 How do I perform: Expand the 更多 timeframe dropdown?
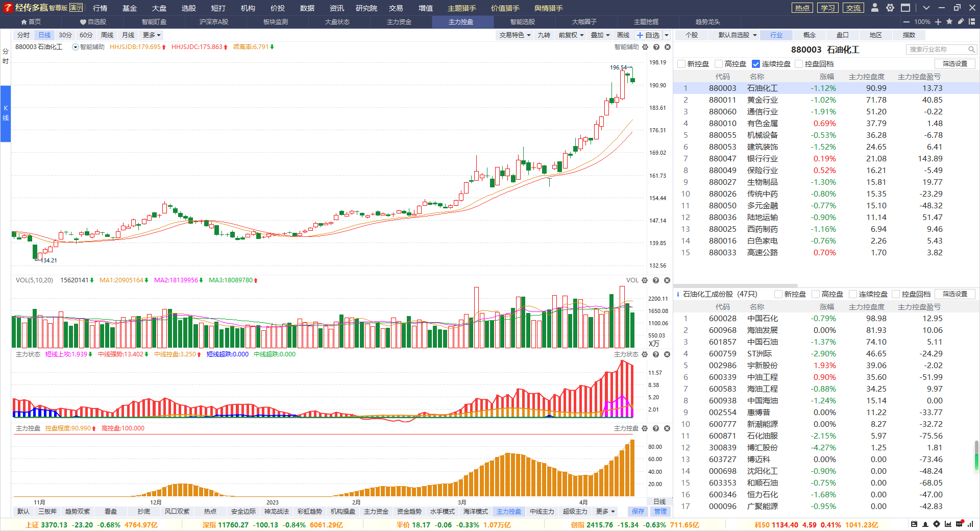152,35
